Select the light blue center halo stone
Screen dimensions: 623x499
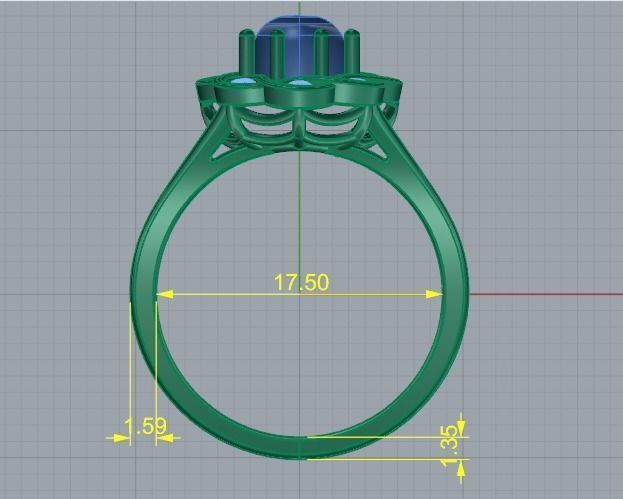point(298,83)
